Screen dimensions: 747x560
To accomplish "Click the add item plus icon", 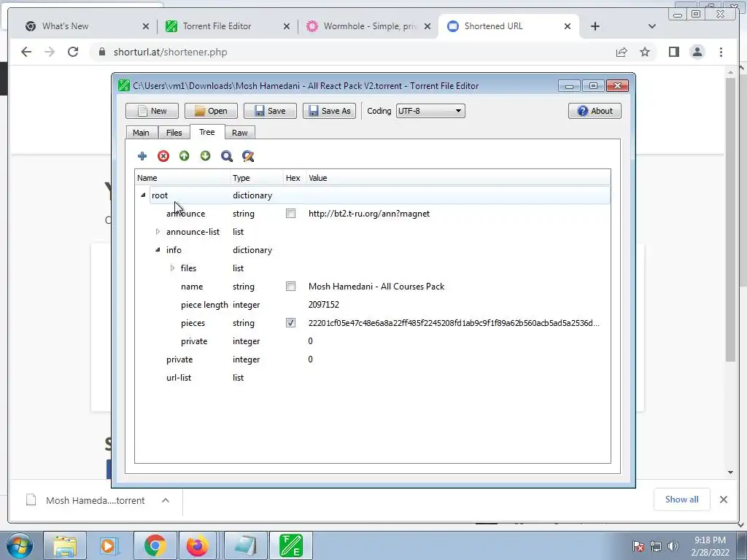I will [x=142, y=156].
